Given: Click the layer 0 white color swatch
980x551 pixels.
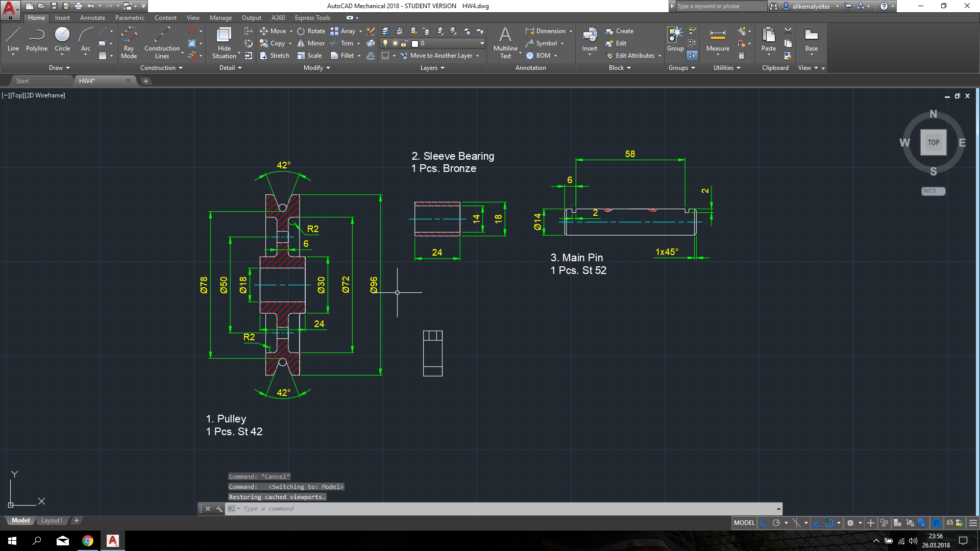Looking at the screenshot, I should (415, 43).
